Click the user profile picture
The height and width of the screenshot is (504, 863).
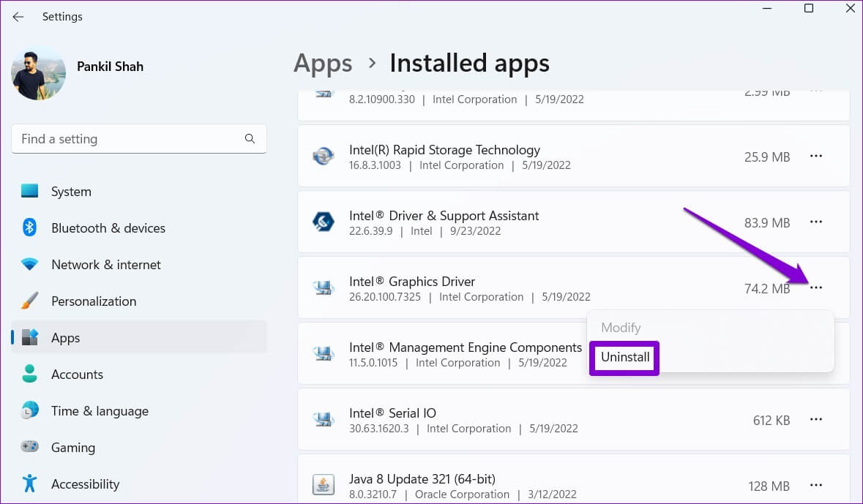coord(39,74)
